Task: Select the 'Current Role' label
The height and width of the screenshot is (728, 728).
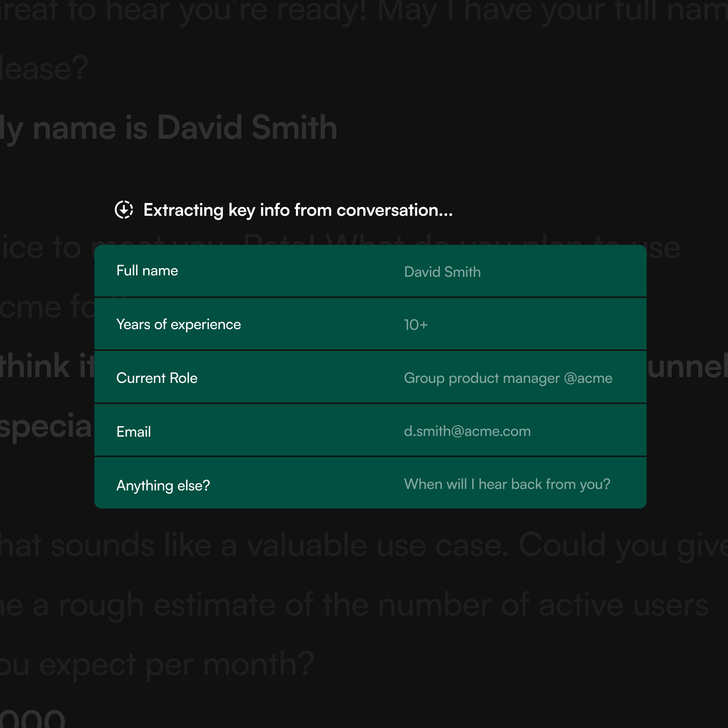Action: pos(157,378)
